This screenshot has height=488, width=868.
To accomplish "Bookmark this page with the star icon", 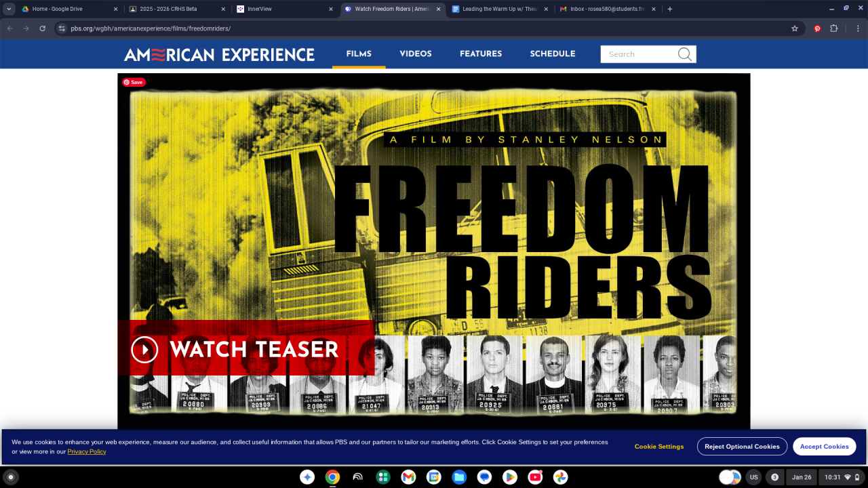I will (x=795, y=28).
